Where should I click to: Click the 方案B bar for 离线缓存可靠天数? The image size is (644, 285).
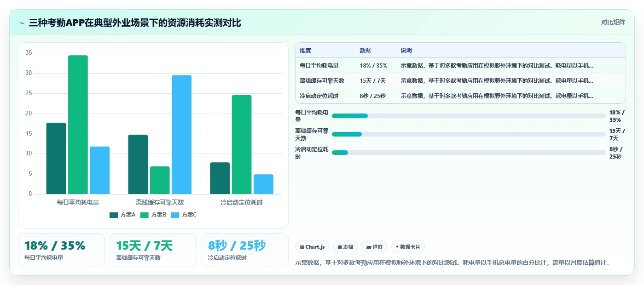[x=160, y=180]
